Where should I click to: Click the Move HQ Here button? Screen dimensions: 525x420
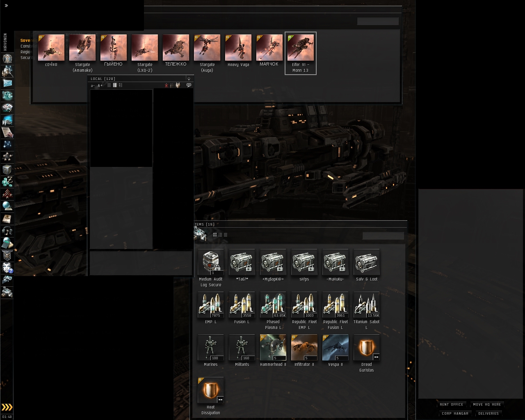(487, 404)
